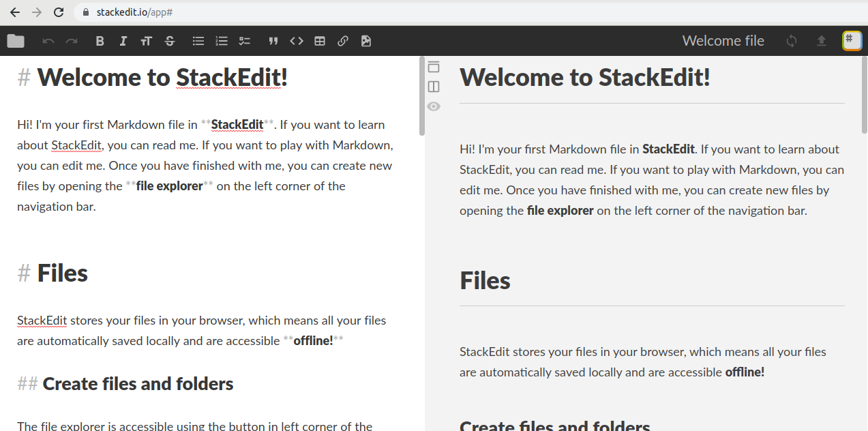Screen dimensions: 868x431
Task: Toggle italic formatting
Action: [x=123, y=41]
